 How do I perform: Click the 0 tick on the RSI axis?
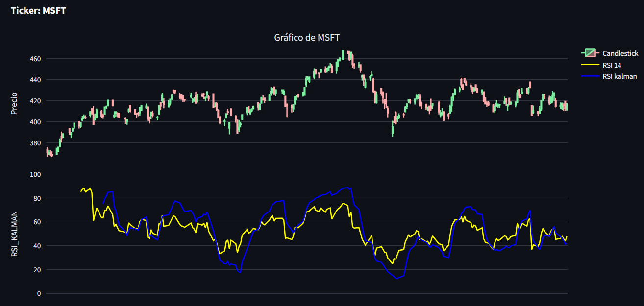[x=39, y=293]
